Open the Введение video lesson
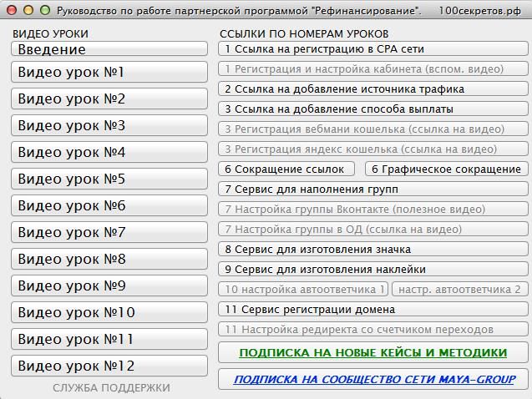Screen dimensions: 532x399 click(109, 49)
